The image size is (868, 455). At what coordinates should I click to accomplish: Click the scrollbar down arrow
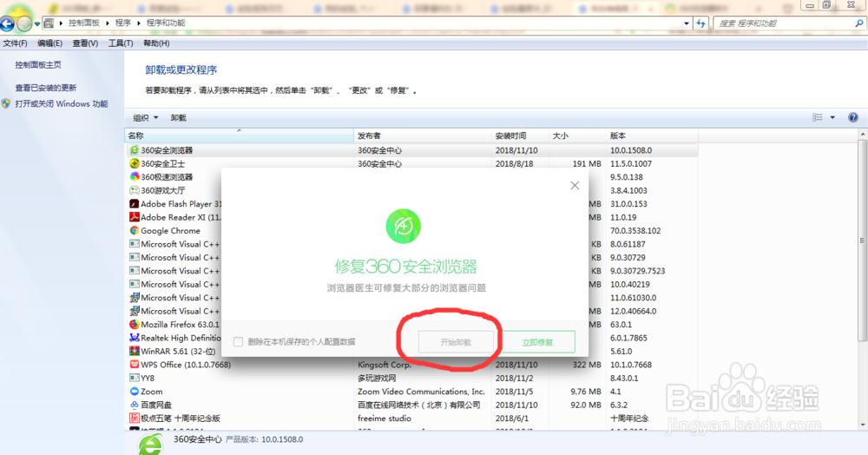(x=862, y=425)
